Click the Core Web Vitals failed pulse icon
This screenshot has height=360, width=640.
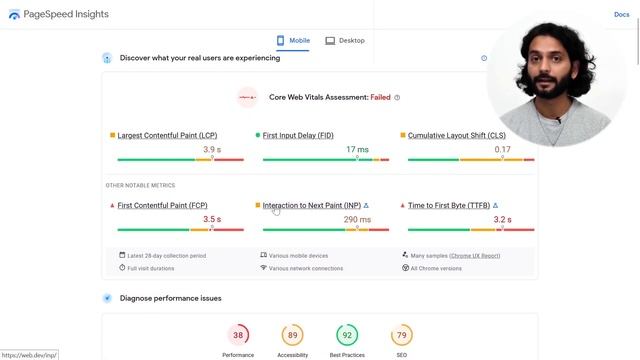coord(247,97)
